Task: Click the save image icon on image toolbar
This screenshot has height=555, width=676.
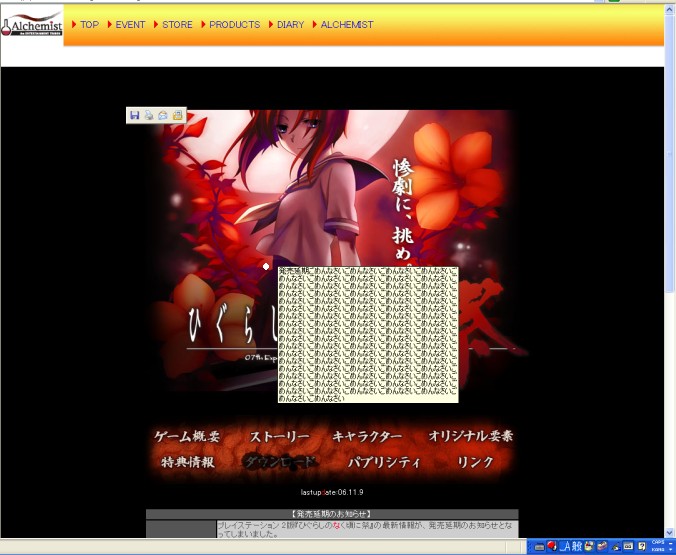Action: tap(135, 115)
